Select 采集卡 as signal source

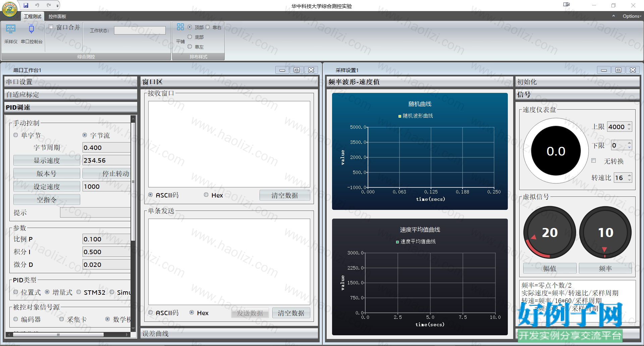tap(62, 319)
